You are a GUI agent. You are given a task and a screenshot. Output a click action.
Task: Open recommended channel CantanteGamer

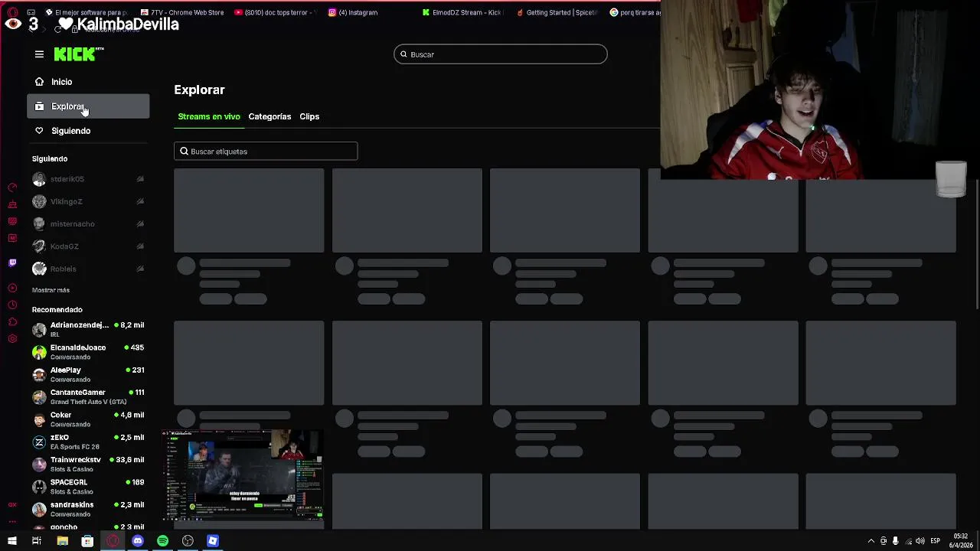[88, 396]
